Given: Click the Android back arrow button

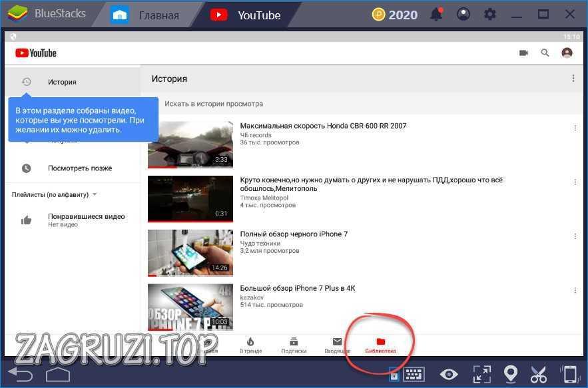Looking at the screenshot, I should coord(20,374).
